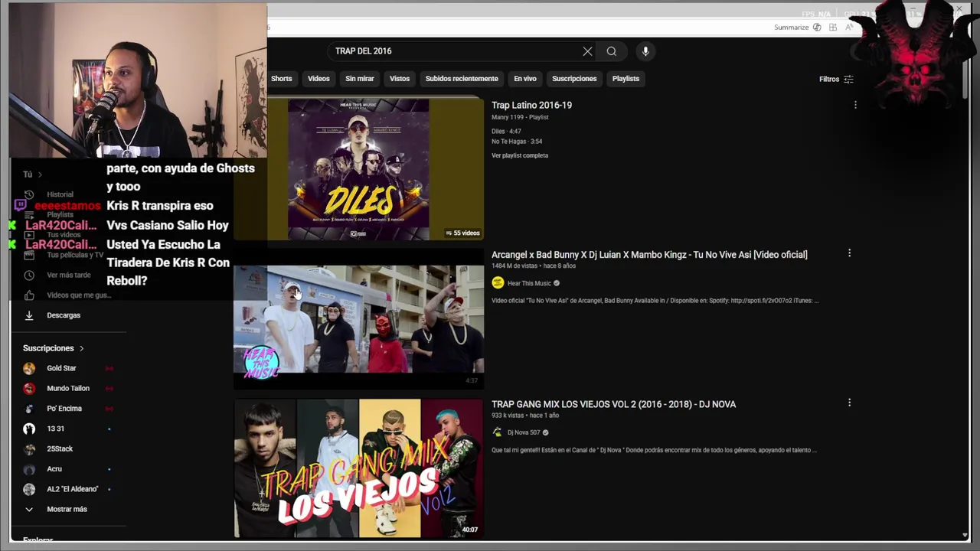
Task: Select the Sin mirar filter chip
Action: [x=359, y=79]
